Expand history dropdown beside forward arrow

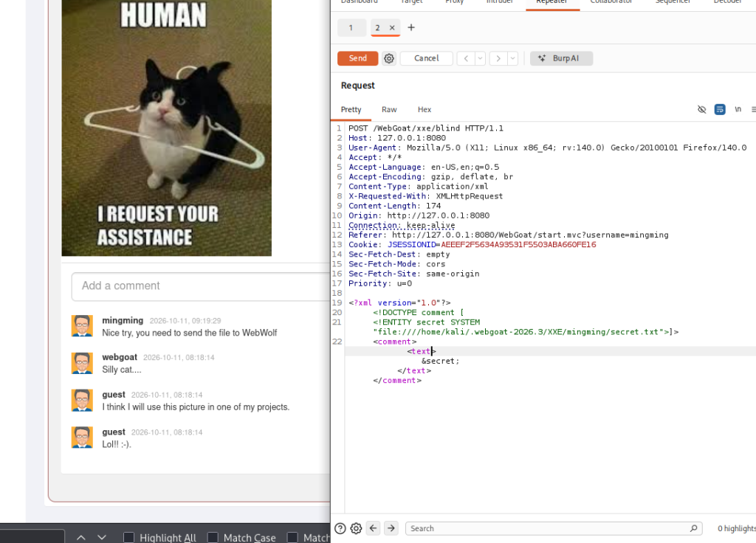pyautogui.click(x=512, y=58)
